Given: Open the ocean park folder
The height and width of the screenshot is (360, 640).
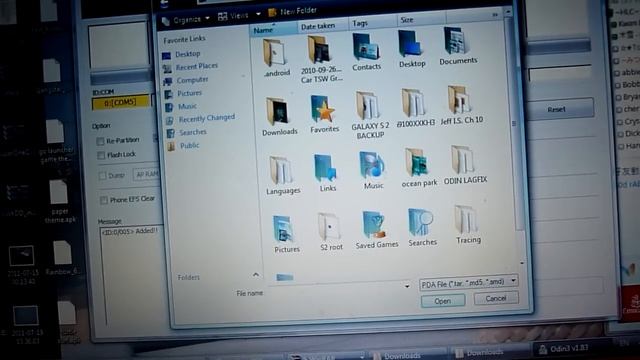Looking at the screenshot, I should pyautogui.click(x=419, y=168).
